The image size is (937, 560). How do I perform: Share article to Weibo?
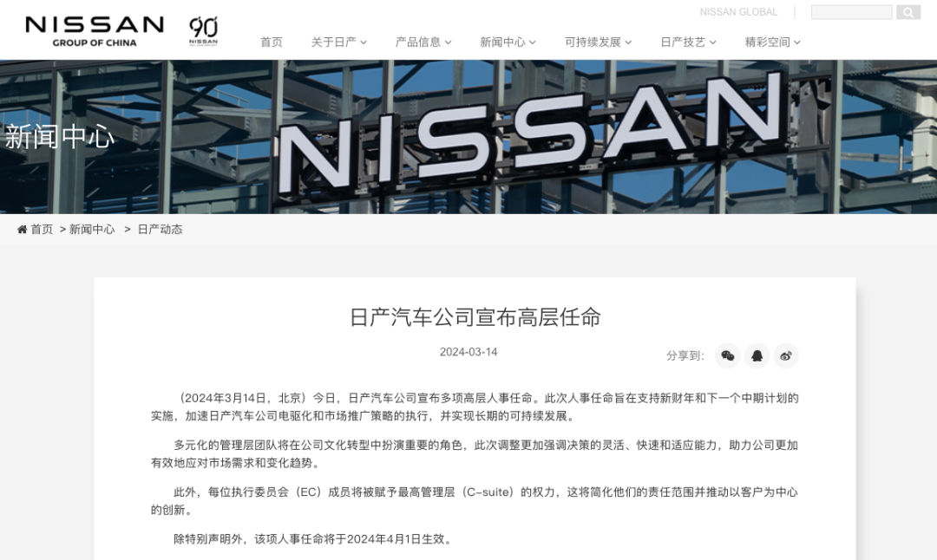point(786,355)
